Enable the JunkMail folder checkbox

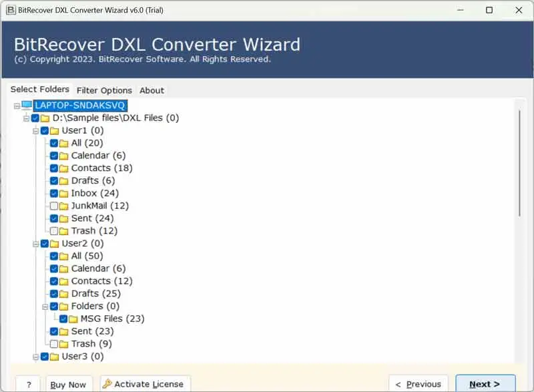point(54,206)
